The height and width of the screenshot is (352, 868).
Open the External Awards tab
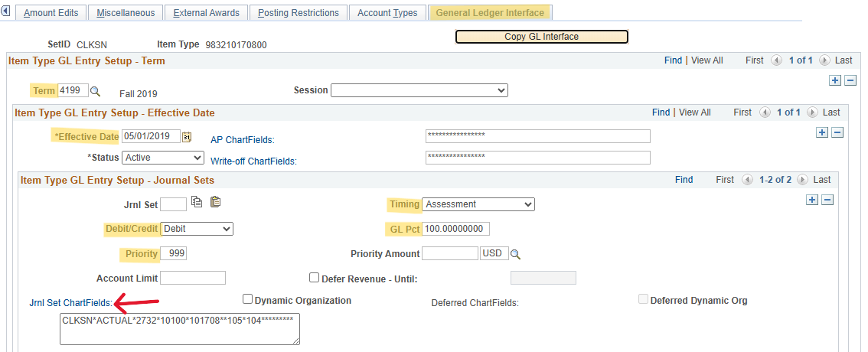[x=206, y=13]
